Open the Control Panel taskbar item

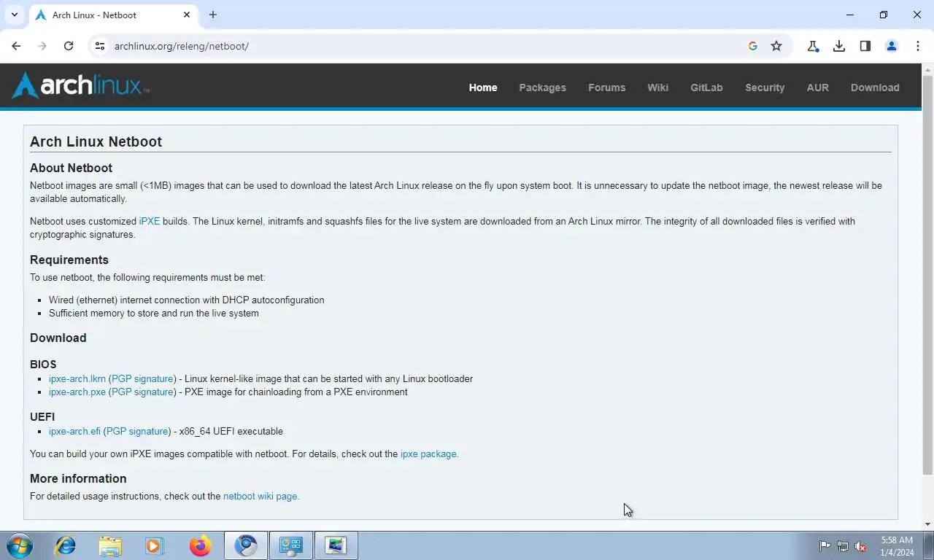coord(291,545)
